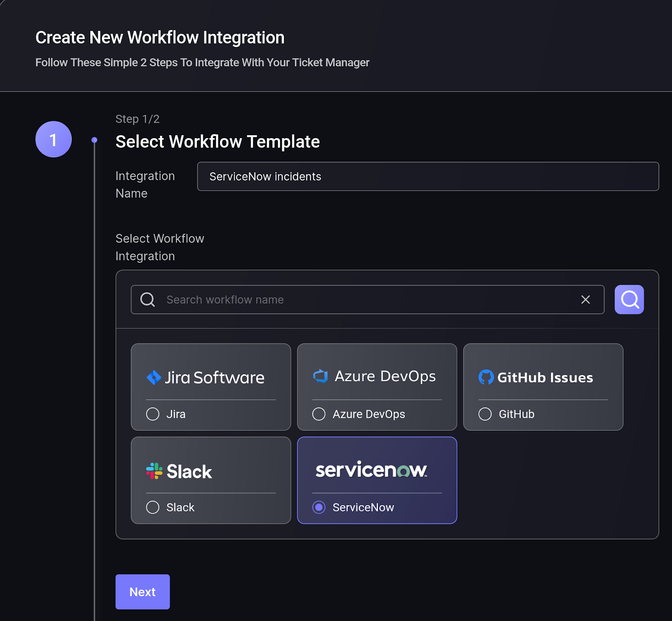Click the 'Select Workflow Integration' label
The image size is (672, 621).
point(160,247)
